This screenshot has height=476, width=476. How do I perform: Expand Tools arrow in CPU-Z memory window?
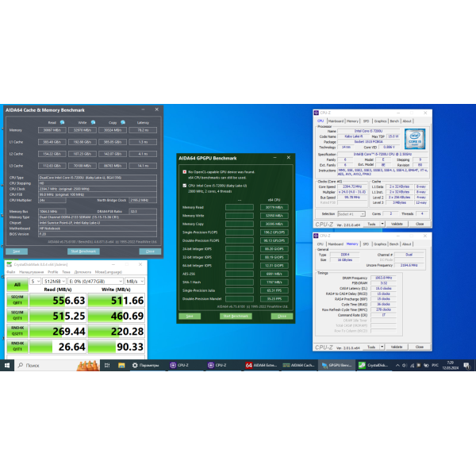coord(382,347)
